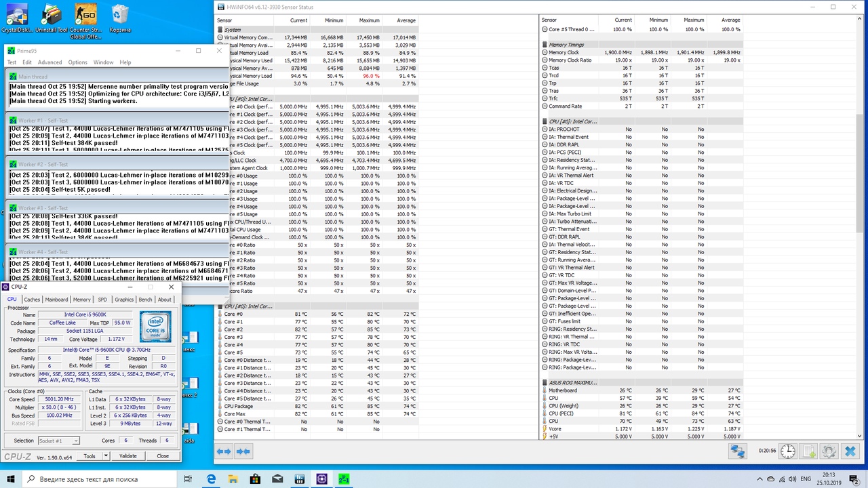Select the Counter-Strike Global Offensive desktop icon
Screen dimensions: 868x488
click(x=87, y=22)
